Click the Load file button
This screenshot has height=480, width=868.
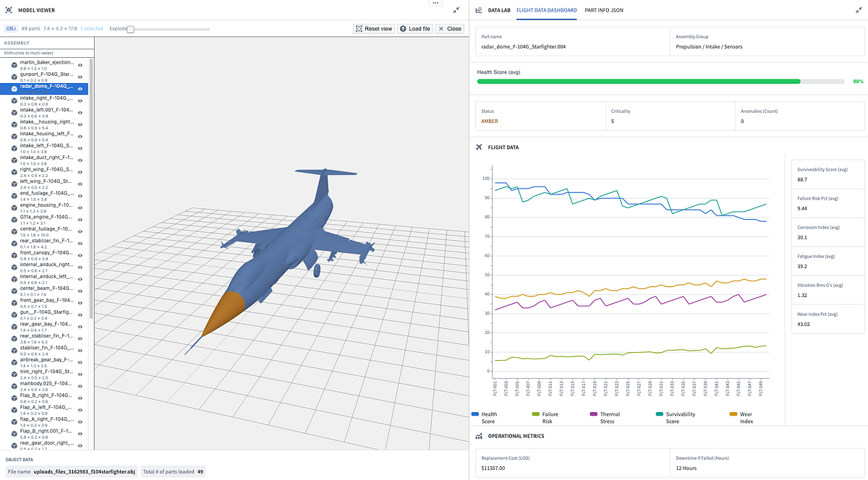click(415, 29)
